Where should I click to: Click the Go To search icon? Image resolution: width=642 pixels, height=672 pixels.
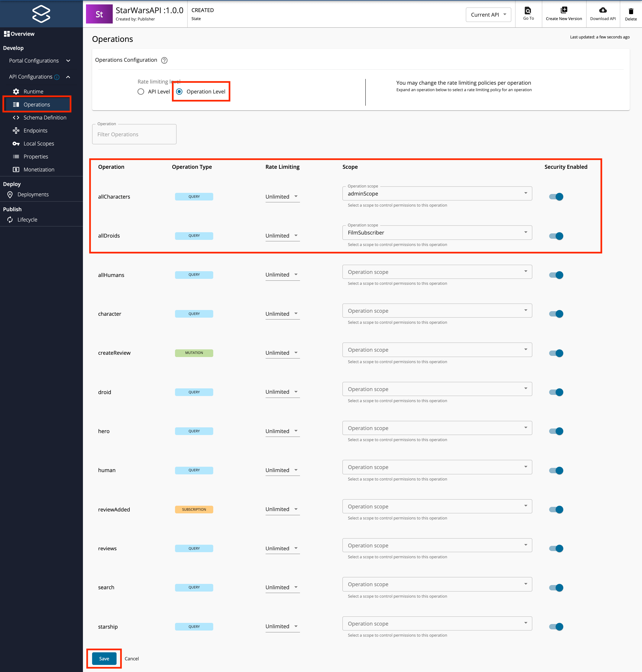coord(528,10)
